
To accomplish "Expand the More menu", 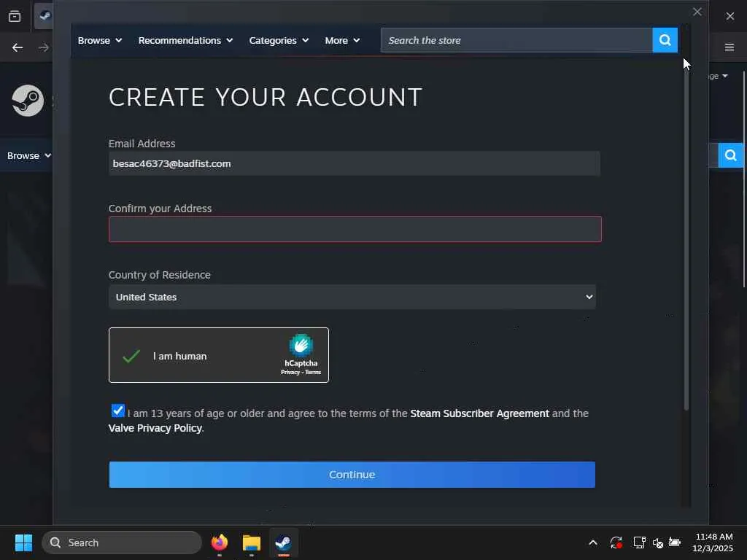I will pyautogui.click(x=342, y=41).
